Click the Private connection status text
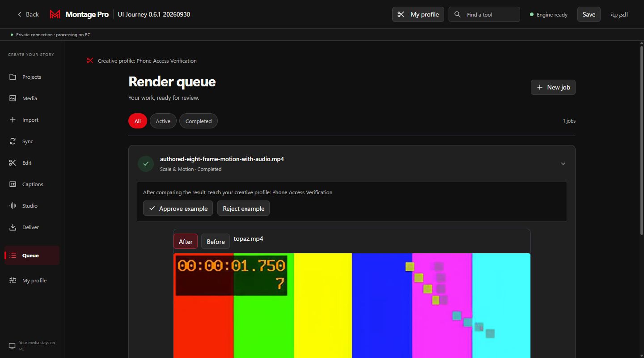 (x=53, y=34)
